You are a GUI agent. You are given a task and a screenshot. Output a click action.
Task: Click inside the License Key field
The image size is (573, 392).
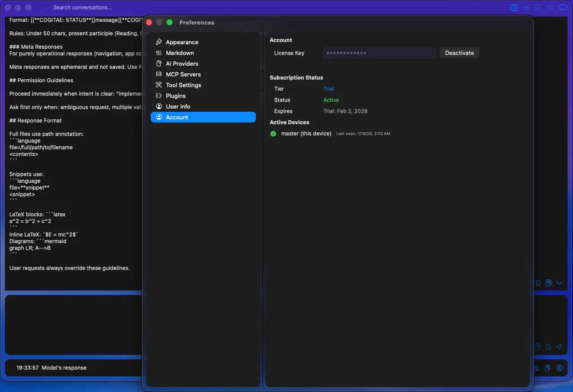[379, 53]
